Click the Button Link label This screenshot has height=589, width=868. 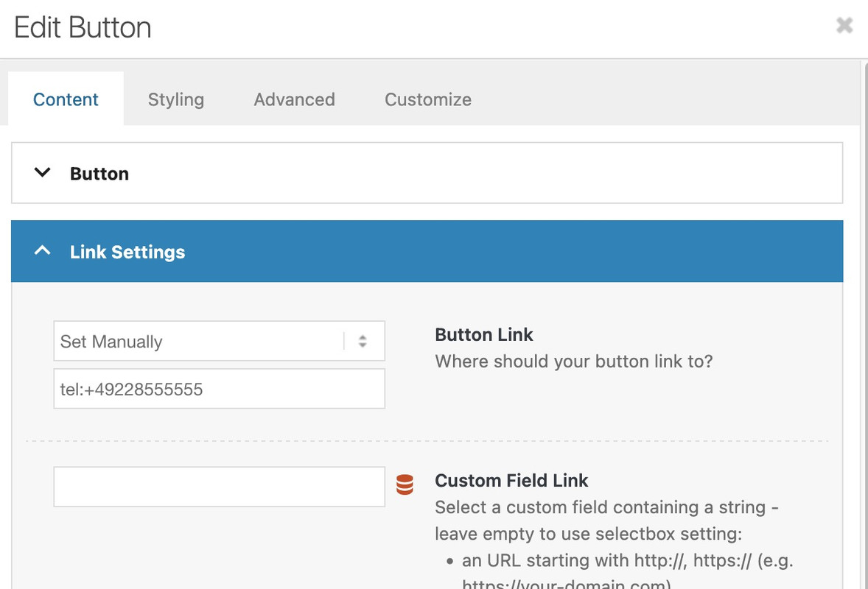pos(484,334)
